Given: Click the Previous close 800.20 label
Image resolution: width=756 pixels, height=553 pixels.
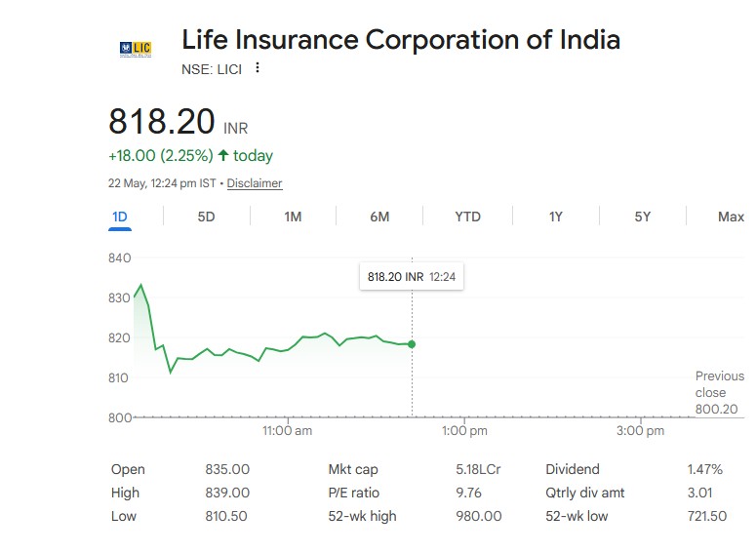Looking at the screenshot, I should coord(719,392).
